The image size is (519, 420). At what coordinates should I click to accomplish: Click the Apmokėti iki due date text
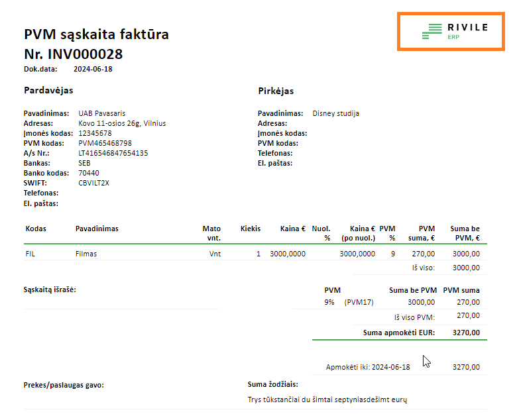(x=368, y=367)
